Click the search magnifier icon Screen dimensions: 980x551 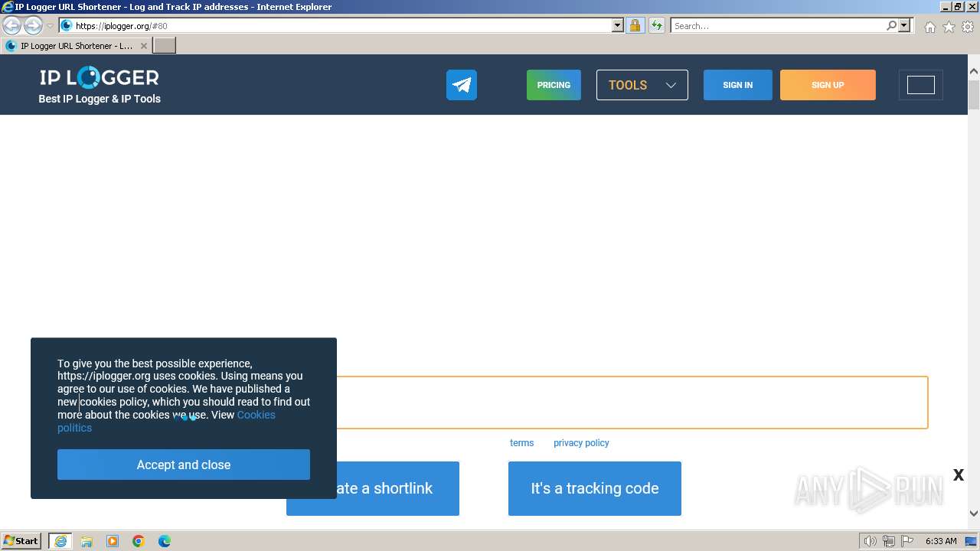tap(891, 25)
